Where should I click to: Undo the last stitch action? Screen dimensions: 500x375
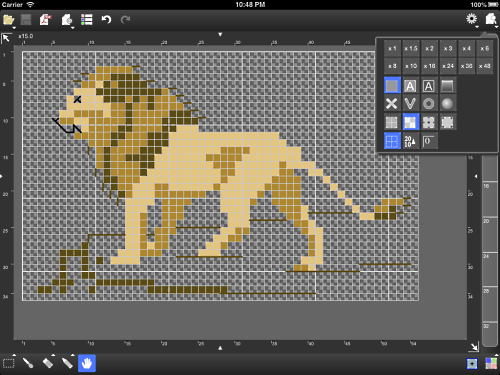pyautogui.click(x=106, y=20)
